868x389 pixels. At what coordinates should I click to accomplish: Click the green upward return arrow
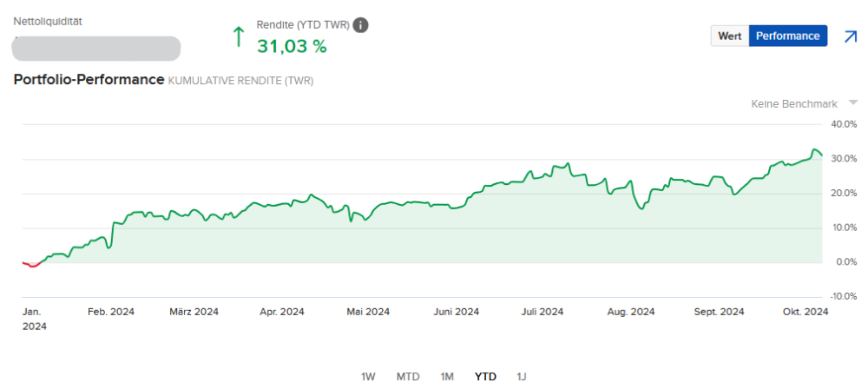tap(238, 36)
